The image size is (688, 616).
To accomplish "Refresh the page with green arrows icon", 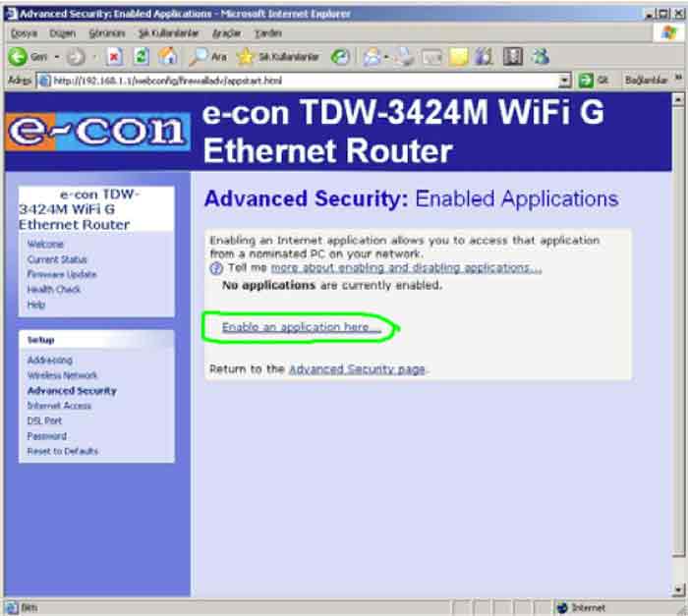I will tap(141, 57).
